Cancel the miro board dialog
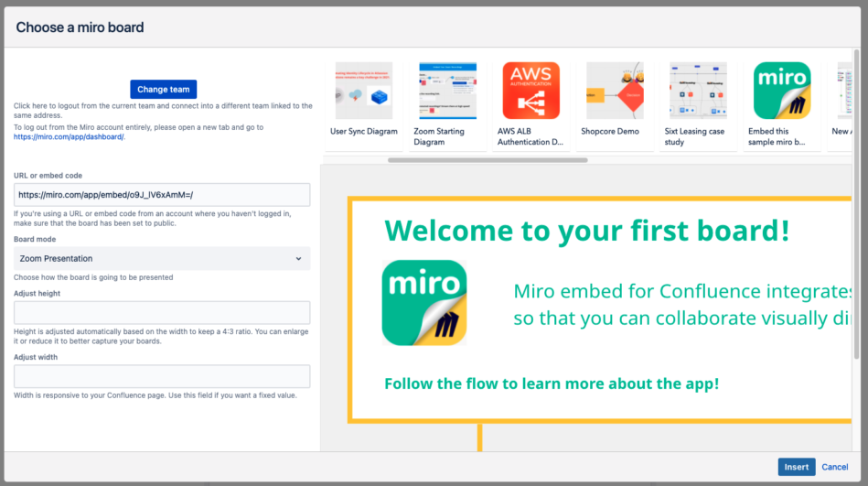This screenshot has height=486, width=868. click(x=835, y=467)
